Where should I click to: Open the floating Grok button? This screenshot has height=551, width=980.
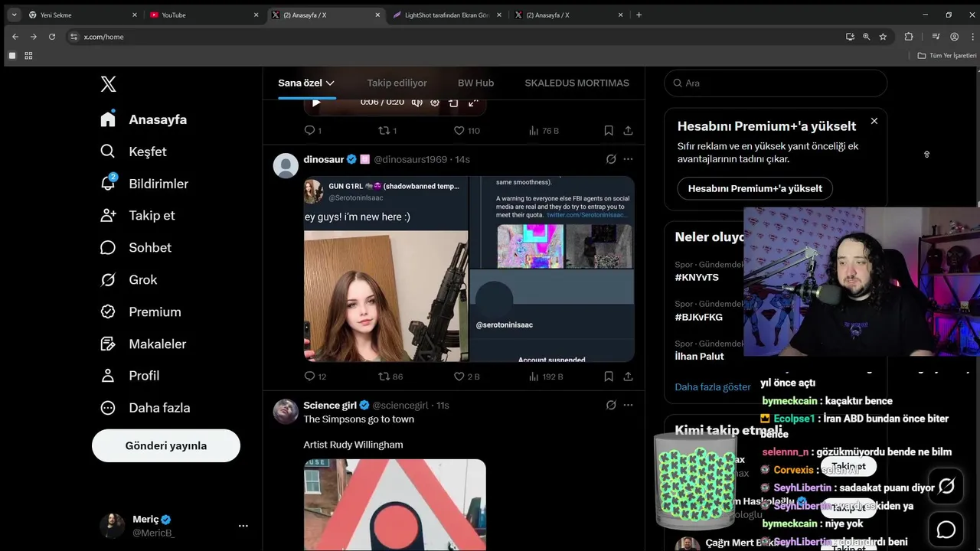(946, 486)
